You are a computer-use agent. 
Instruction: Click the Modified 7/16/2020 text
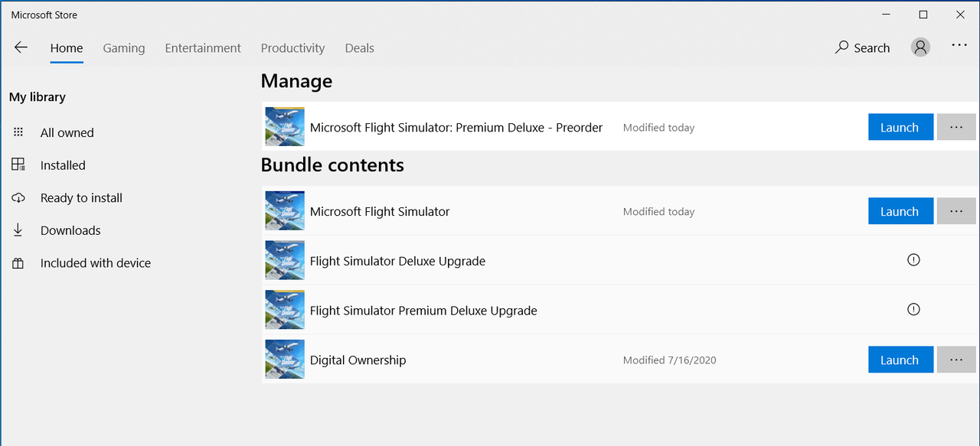(x=669, y=360)
